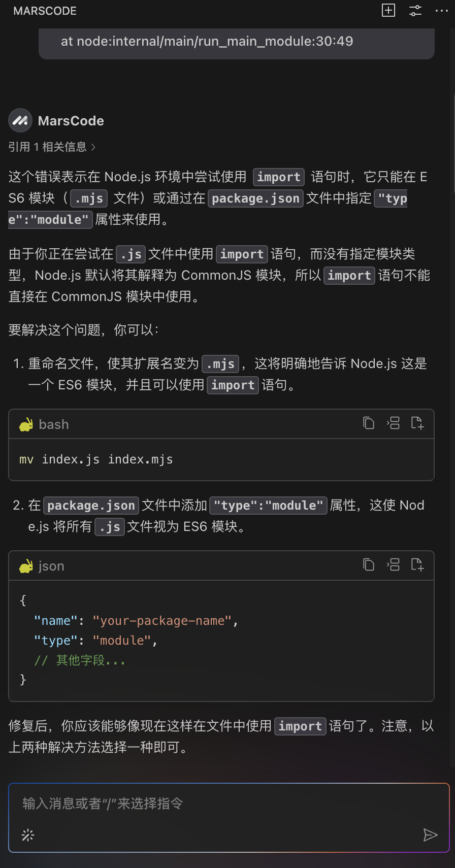Click the mv index.js index.mjs command
This screenshot has height=868, width=455.
pos(96,459)
